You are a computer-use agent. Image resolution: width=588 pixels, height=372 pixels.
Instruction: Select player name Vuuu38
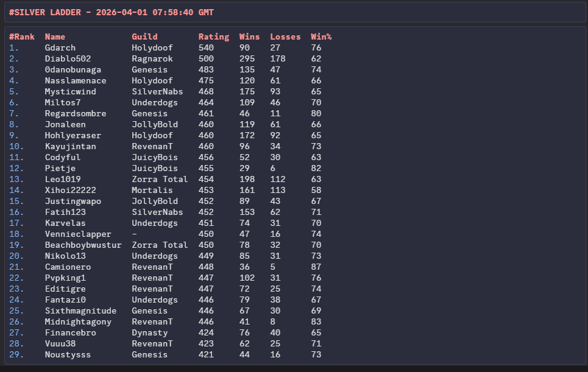tap(60, 343)
